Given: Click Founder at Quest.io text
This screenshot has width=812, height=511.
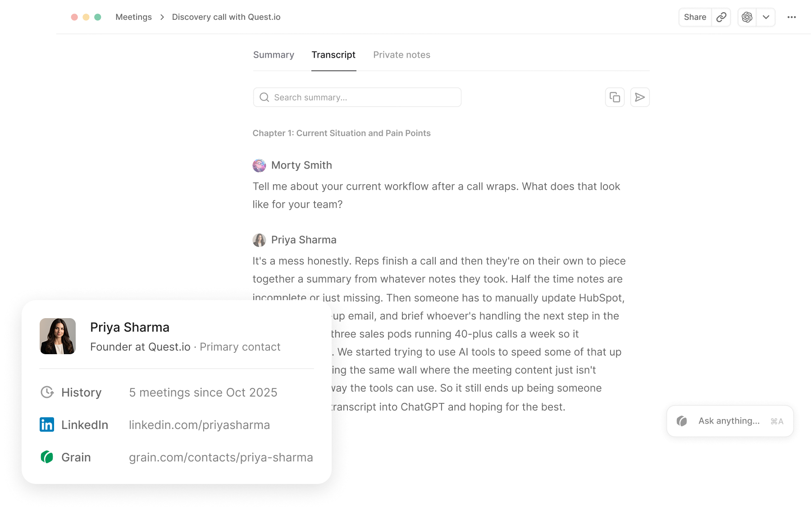Looking at the screenshot, I should 140,347.
